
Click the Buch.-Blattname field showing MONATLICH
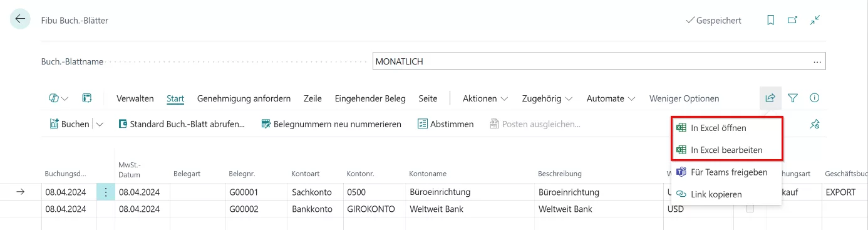[599, 61]
